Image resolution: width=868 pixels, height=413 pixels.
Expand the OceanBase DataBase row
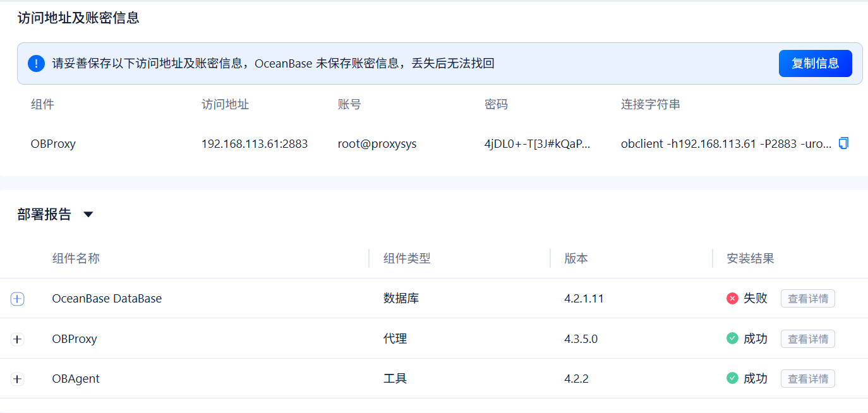[x=17, y=299]
